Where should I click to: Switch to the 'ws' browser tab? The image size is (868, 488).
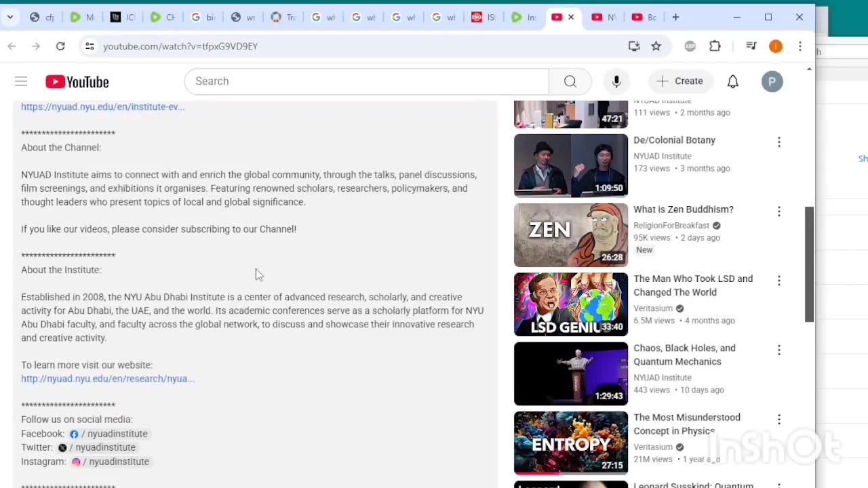coord(243,17)
